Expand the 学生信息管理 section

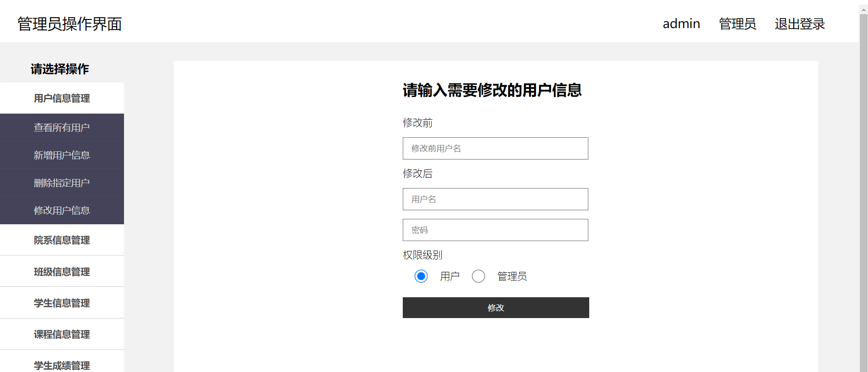(62, 303)
